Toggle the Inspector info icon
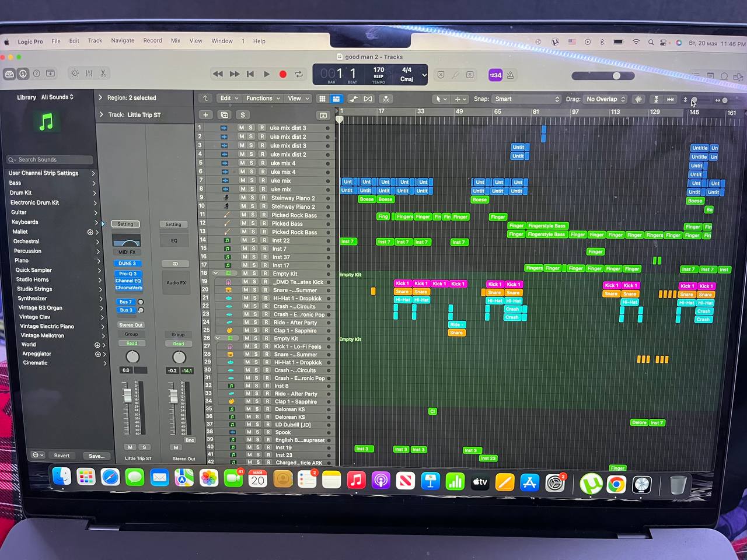The height and width of the screenshot is (560, 747). (23, 74)
